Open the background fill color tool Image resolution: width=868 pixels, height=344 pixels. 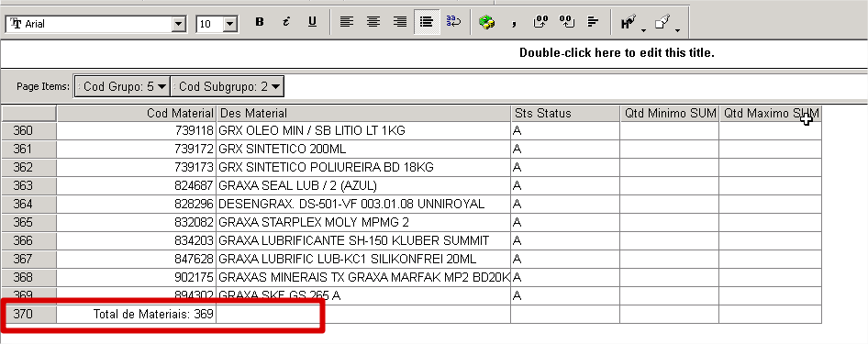662,22
